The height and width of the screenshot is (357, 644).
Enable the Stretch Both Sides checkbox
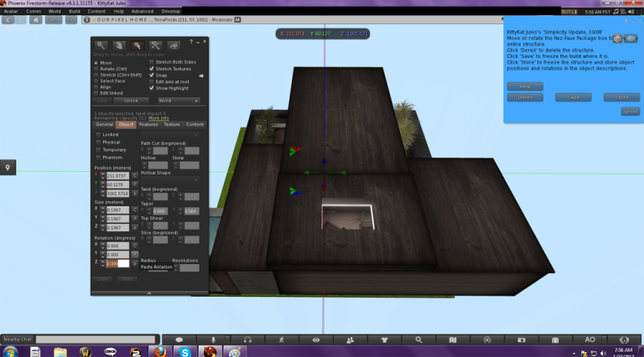152,62
